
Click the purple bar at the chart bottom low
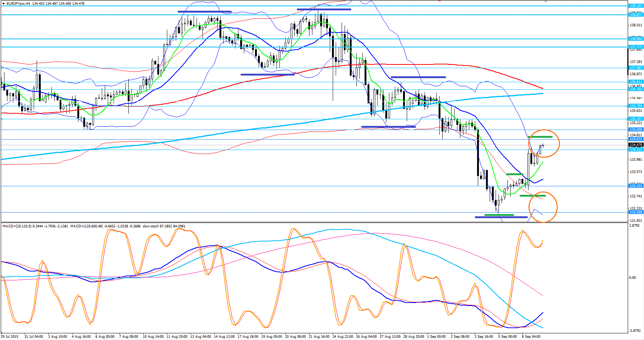tap(501, 217)
